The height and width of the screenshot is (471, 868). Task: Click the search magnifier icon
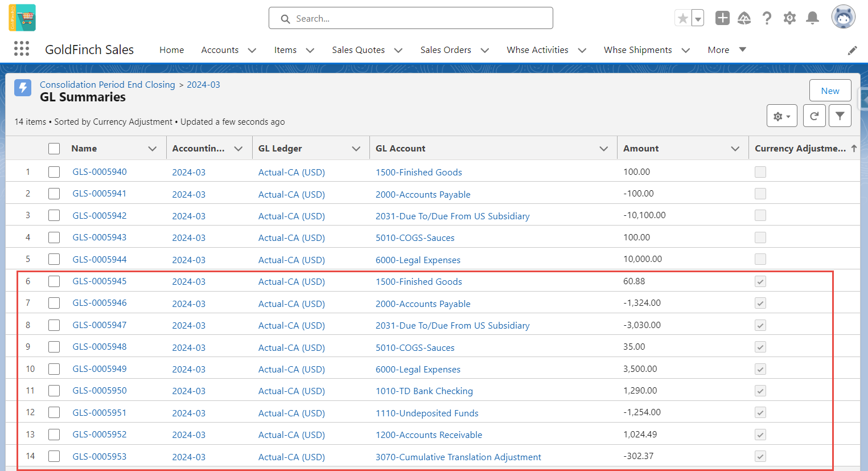tap(285, 19)
